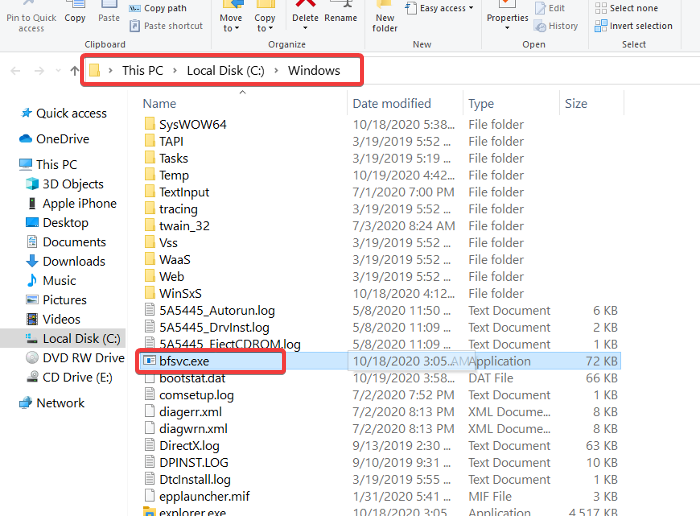Select the bootstat.dat file

[185, 378]
